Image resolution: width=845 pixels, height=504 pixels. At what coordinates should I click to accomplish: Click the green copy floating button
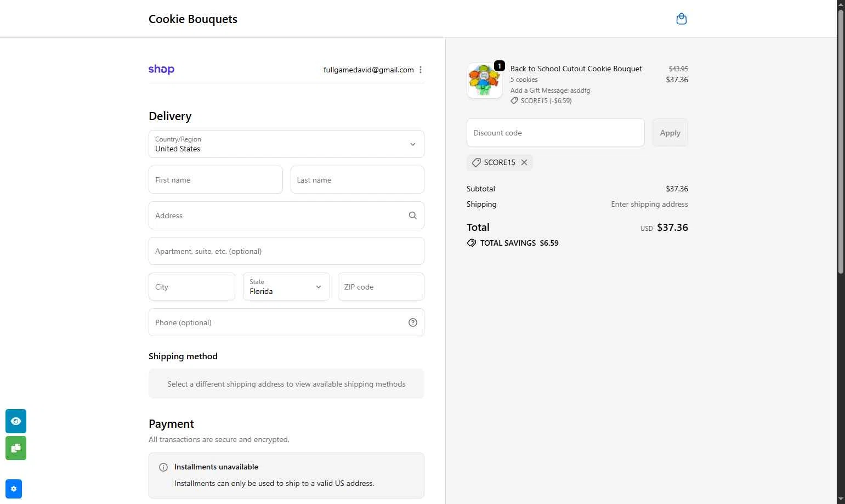[x=16, y=448]
